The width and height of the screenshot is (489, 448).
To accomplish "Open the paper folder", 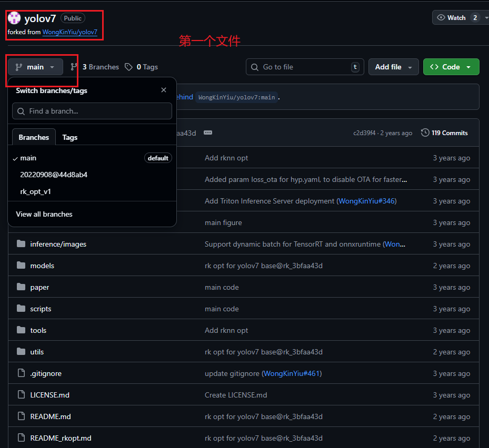I will click(x=39, y=287).
